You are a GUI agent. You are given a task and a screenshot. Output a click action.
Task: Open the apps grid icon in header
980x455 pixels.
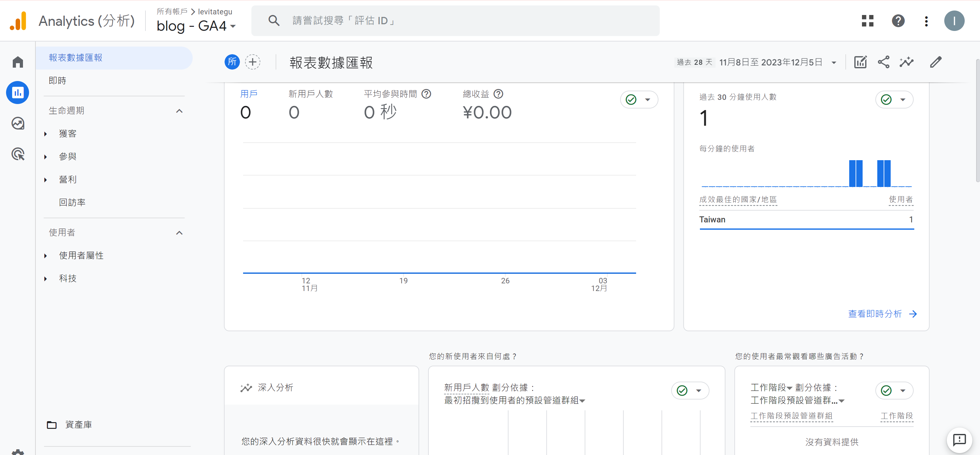click(867, 21)
